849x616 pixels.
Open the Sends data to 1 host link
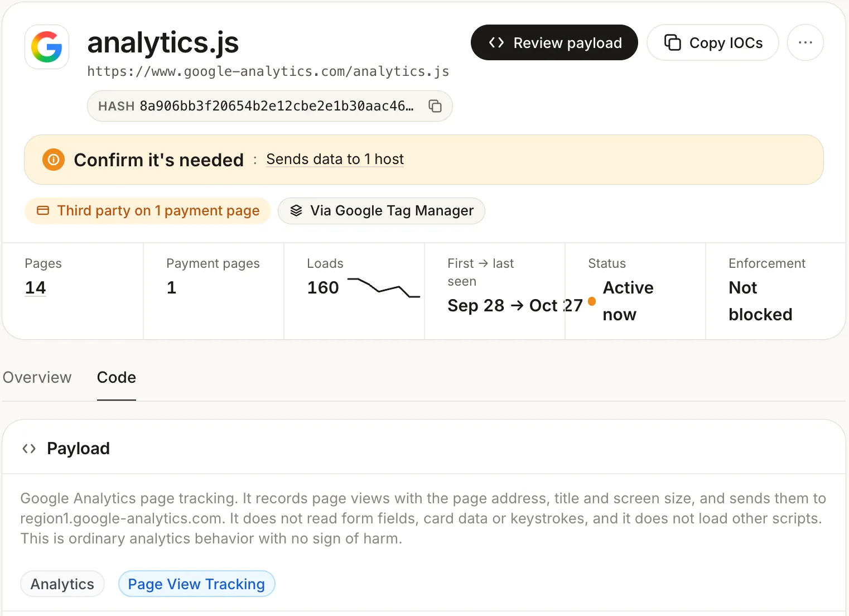point(335,160)
